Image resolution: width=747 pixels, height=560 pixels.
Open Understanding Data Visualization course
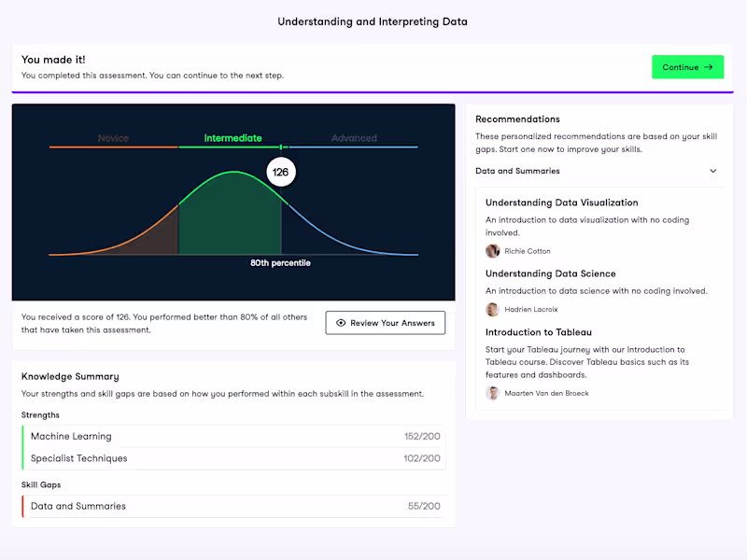pyautogui.click(x=561, y=203)
